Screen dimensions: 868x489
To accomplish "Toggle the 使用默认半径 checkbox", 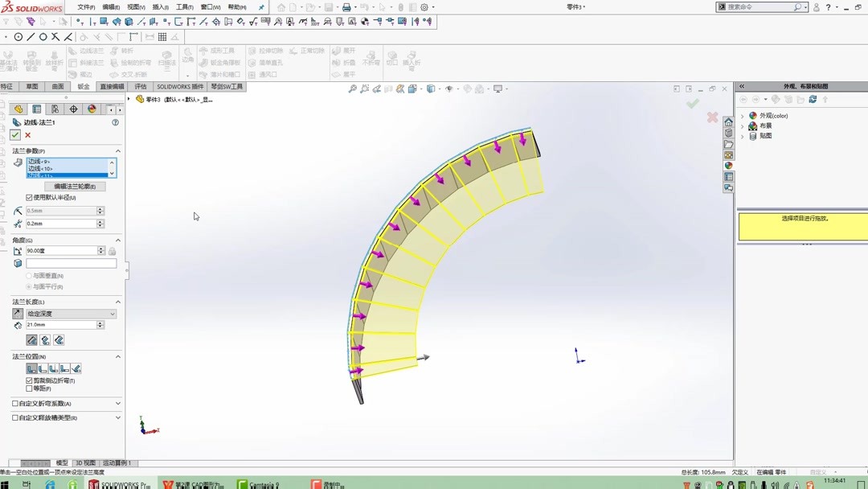I will pyautogui.click(x=27, y=198).
